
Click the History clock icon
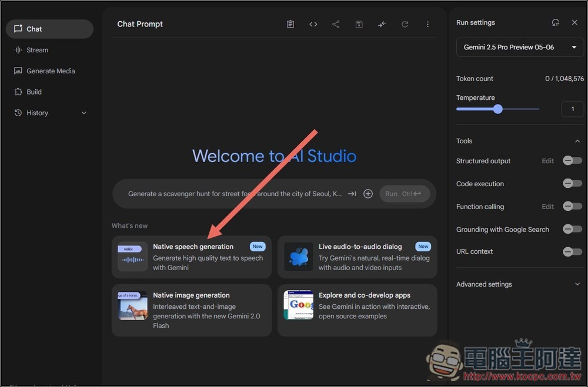tap(18, 113)
